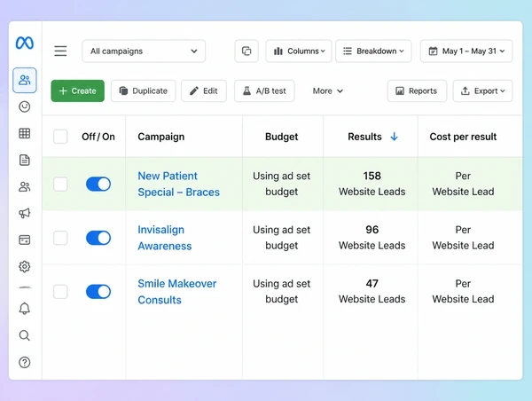Click the copy windows icon button
This screenshot has height=401, width=532.
click(246, 51)
